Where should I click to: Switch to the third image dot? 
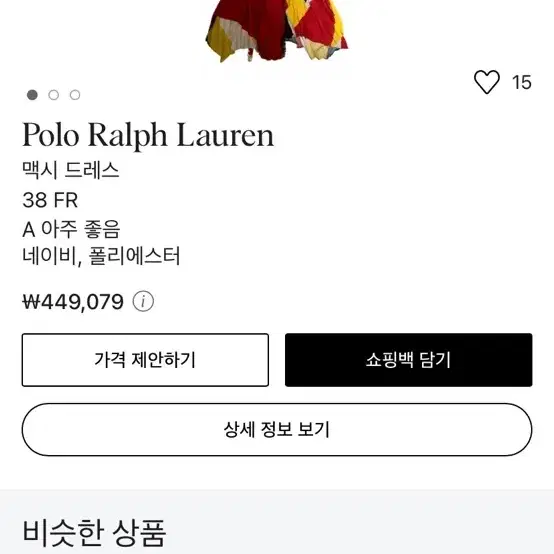point(75,95)
